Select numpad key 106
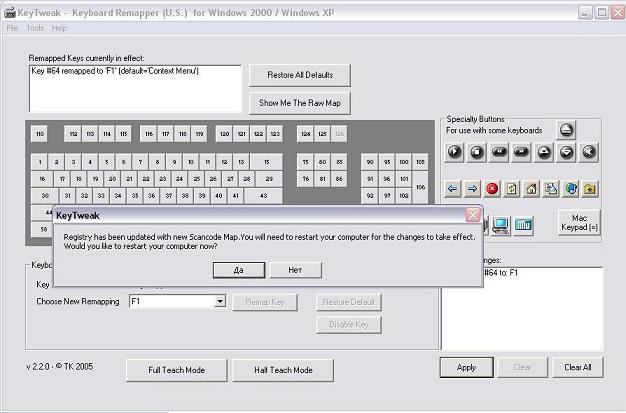Screen dimensions: 626x413 pos(420,187)
